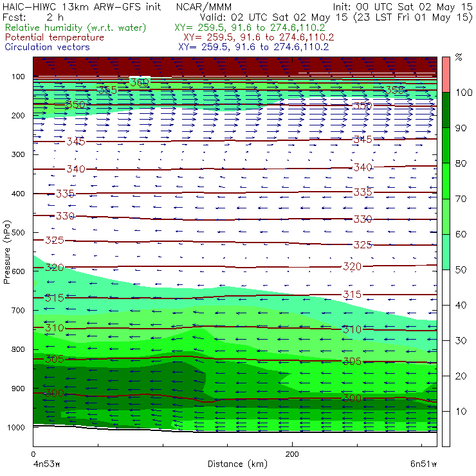Select the darkest green 90–100% colorbar swatch
476x476 pixels.
pos(446,110)
